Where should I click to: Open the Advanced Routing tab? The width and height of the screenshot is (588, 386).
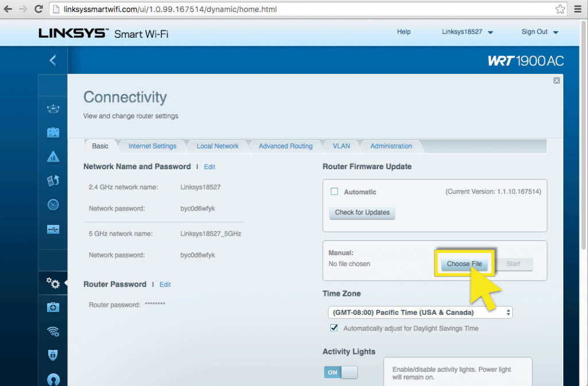pos(285,146)
